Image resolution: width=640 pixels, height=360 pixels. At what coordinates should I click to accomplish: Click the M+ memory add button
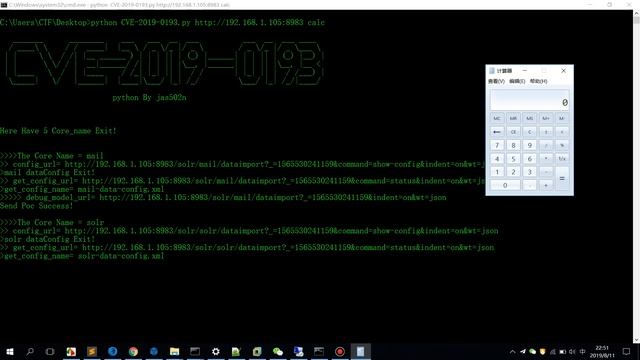(x=546, y=118)
